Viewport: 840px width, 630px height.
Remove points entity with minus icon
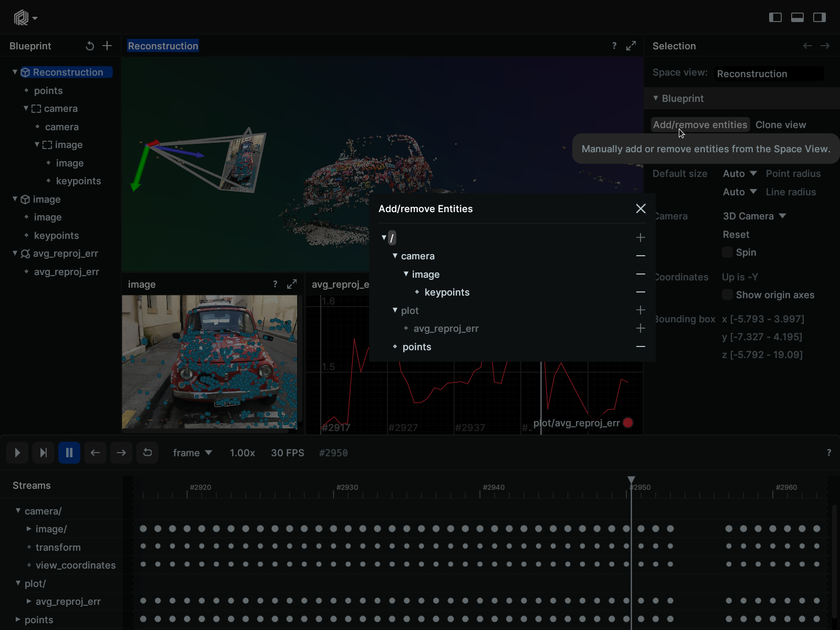[640, 346]
